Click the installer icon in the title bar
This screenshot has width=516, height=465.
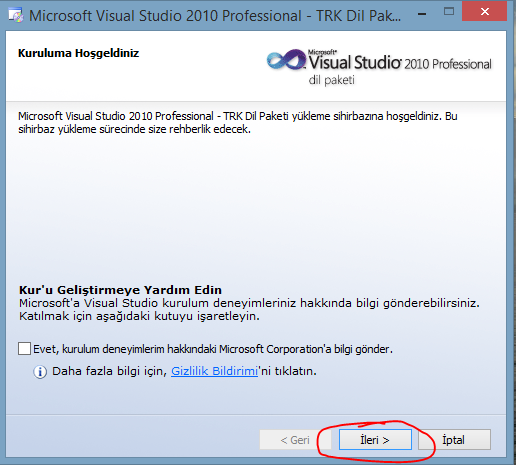click(x=16, y=15)
